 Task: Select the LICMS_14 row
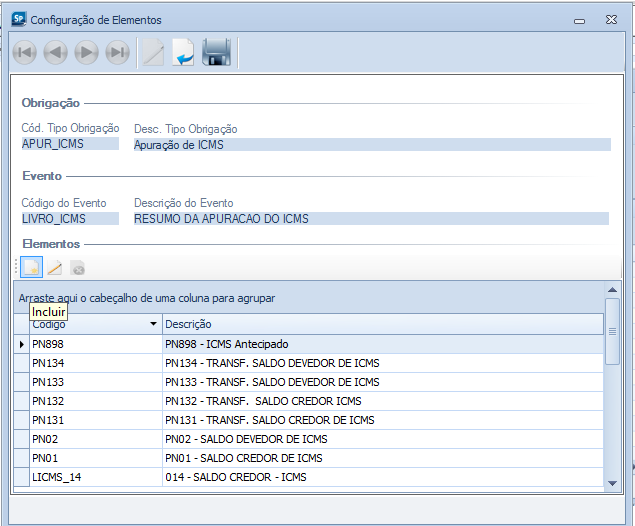(95, 477)
